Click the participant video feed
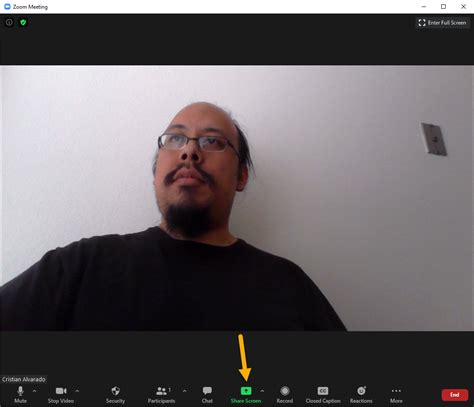The height and width of the screenshot is (407, 474). tap(237, 198)
